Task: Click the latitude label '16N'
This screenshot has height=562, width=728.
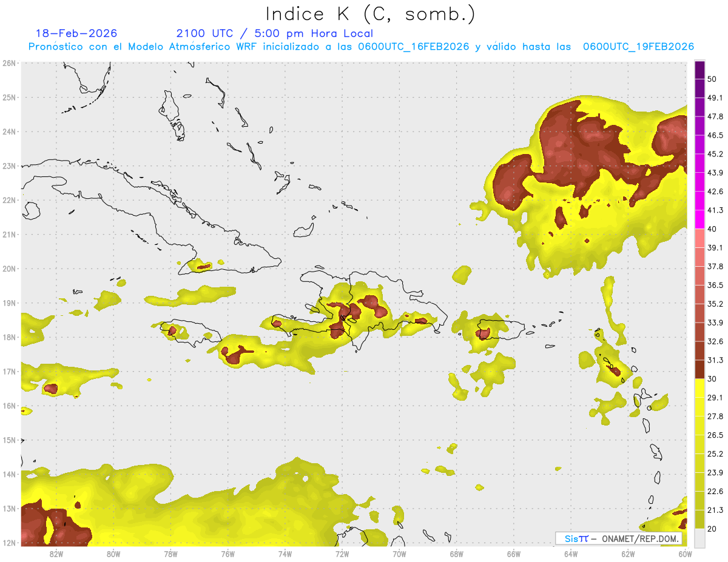Action: click(x=9, y=406)
